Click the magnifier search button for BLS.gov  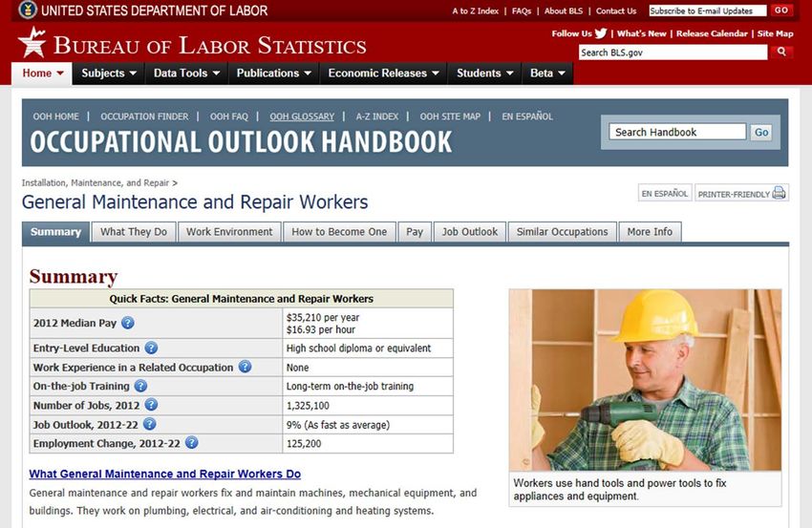pyautogui.click(x=781, y=52)
